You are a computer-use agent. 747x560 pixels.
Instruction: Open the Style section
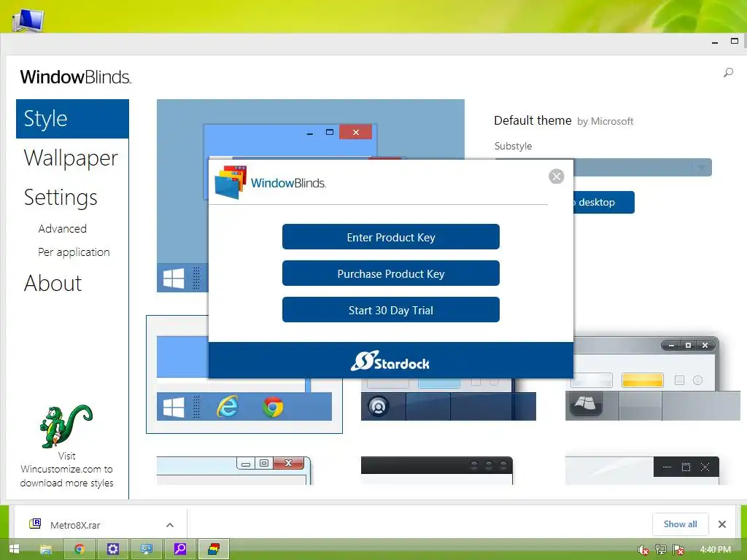[72, 119]
